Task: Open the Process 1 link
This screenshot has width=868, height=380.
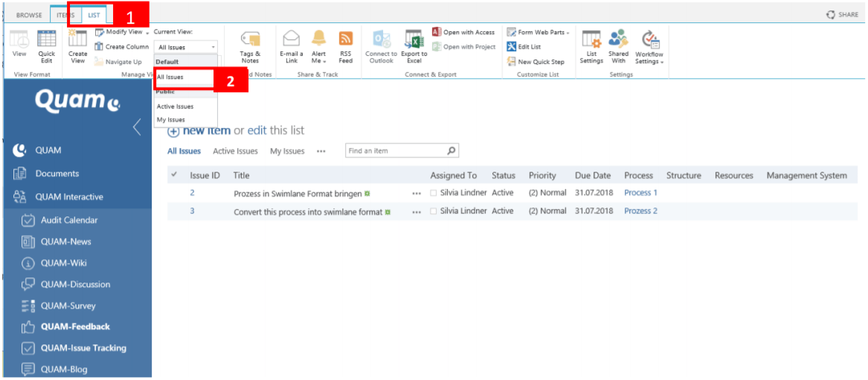Action: pyautogui.click(x=640, y=193)
